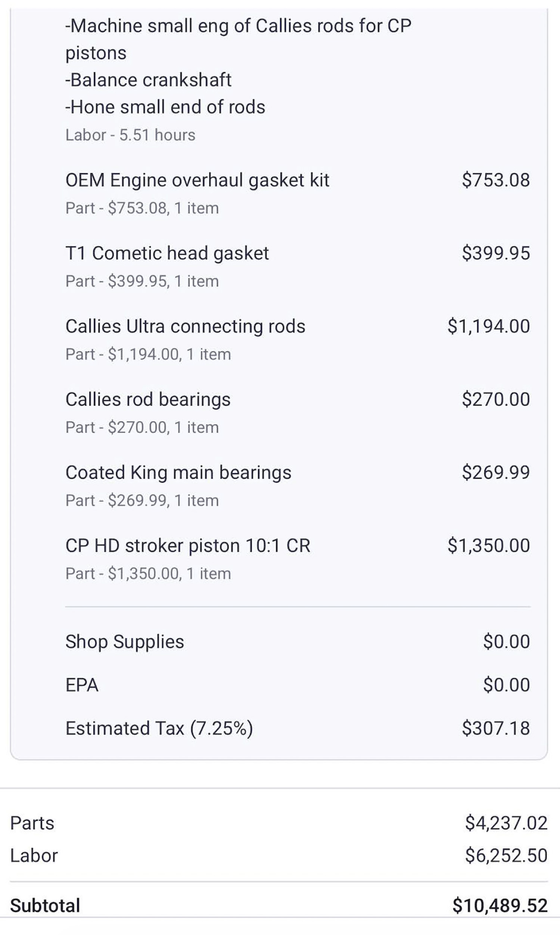
Task: Select the Balance crankshaft line
Action: coord(148,80)
